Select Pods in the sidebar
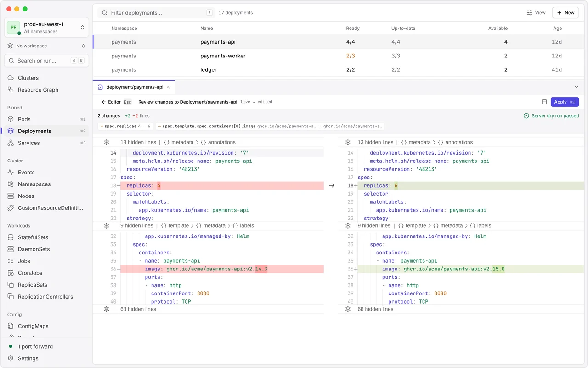 (46, 119)
